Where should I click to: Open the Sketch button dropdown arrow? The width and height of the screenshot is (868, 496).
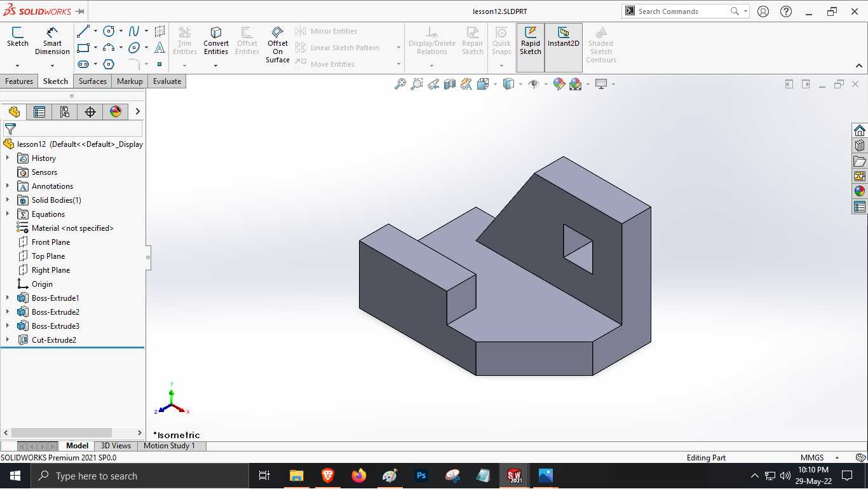tap(17, 65)
